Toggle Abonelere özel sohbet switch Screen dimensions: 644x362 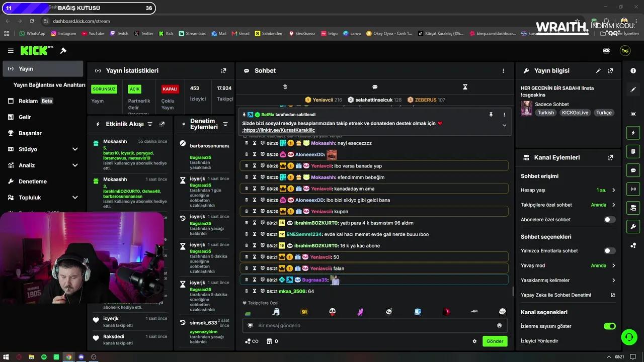609,220
